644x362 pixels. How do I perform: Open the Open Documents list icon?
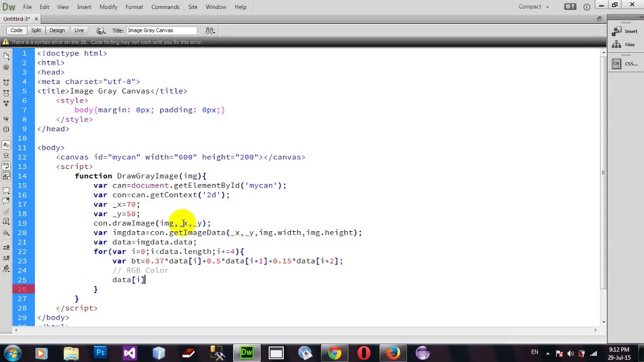(x=6, y=56)
